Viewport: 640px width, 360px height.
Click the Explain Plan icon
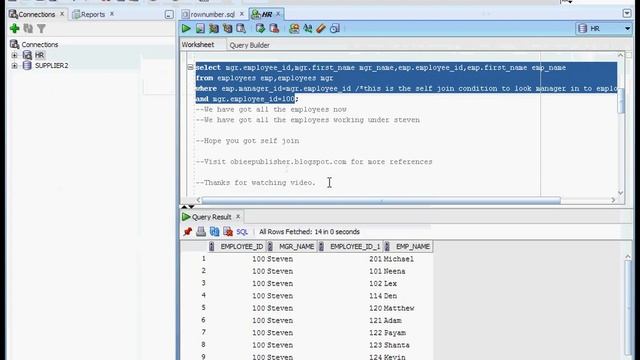coord(213,28)
